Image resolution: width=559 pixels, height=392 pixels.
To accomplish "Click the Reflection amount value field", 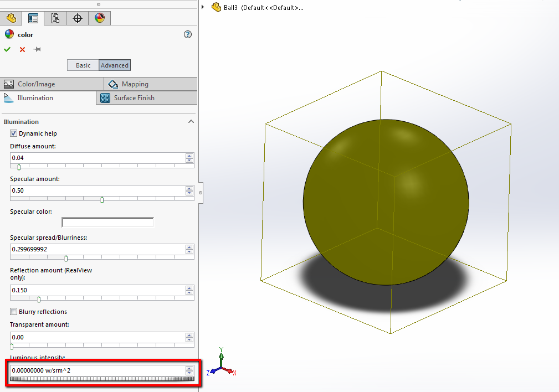I will [x=98, y=290].
